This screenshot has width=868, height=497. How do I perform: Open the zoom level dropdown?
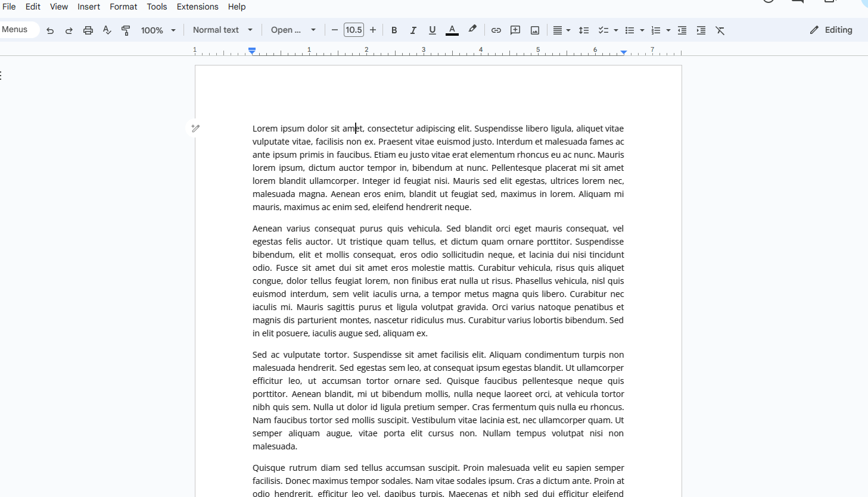tap(158, 30)
